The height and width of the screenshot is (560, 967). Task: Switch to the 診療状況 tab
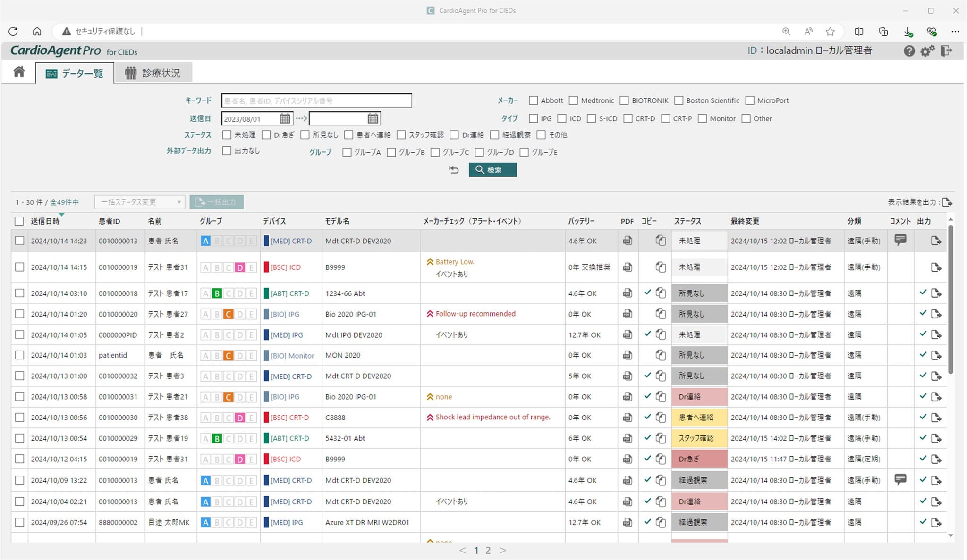pyautogui.click(x=153, y=73)
